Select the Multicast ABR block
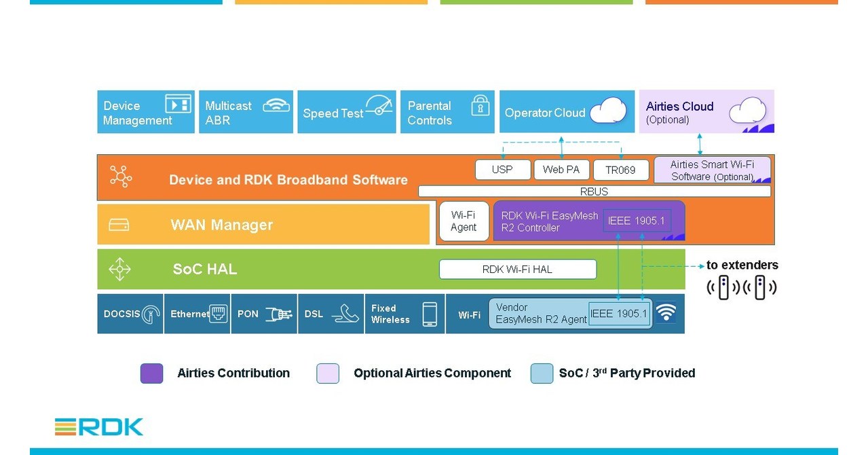Image resolution: width=868 pixels, height=455 pixels. [246, 111]
